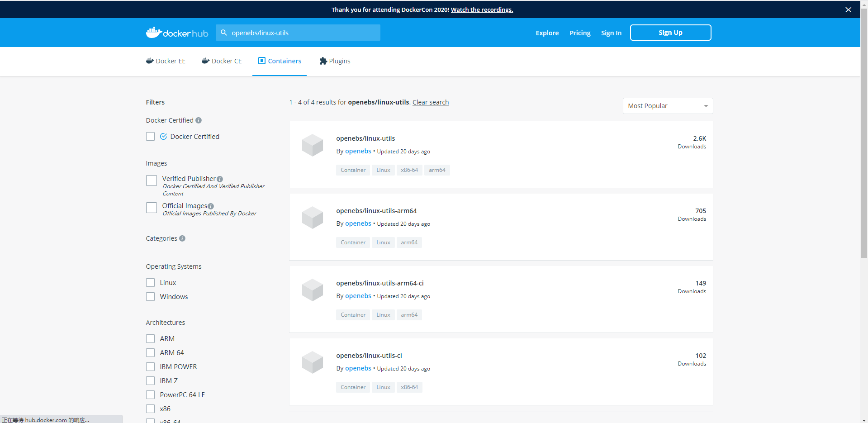Click the info icon next to Categories
868x423 pixels.
point(182,238)
